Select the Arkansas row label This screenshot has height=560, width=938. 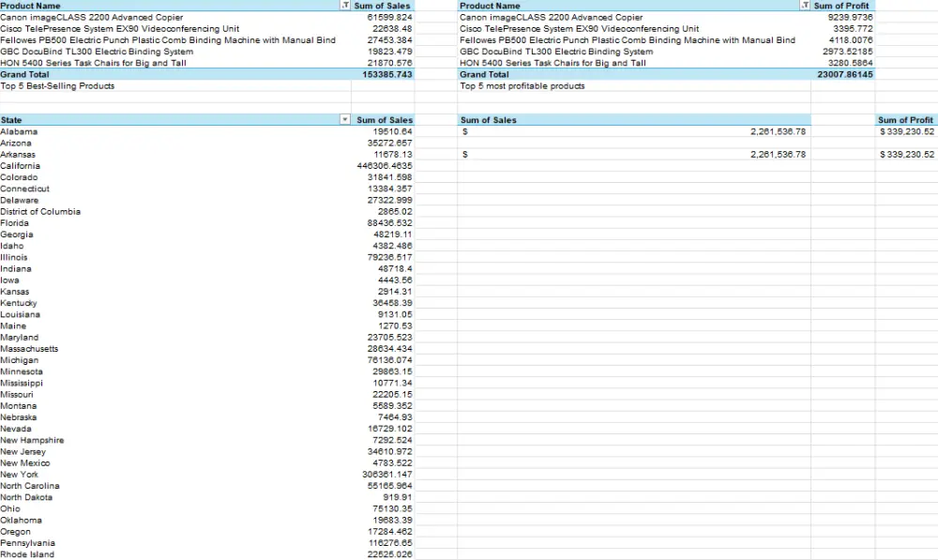click(17, 155)
